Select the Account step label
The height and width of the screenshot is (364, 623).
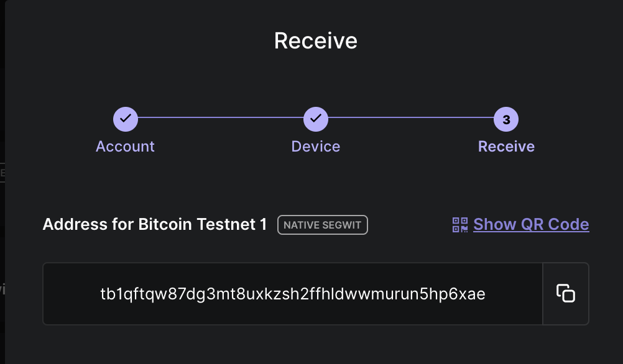tap(125, 146)
